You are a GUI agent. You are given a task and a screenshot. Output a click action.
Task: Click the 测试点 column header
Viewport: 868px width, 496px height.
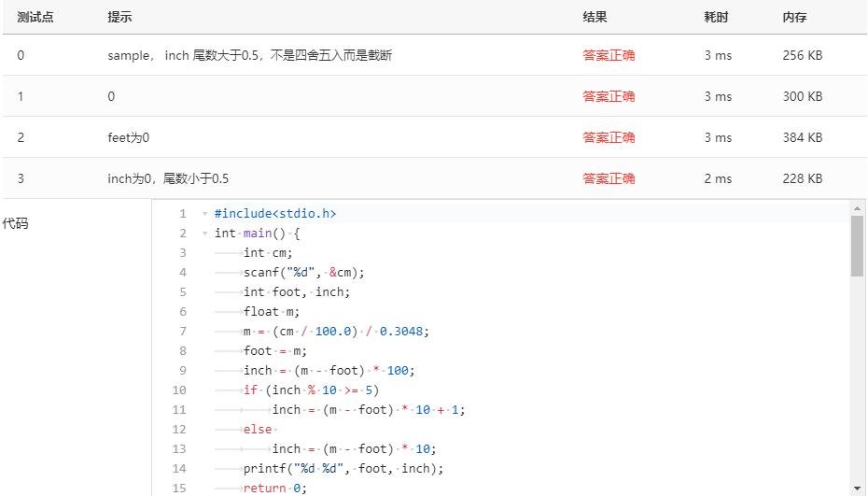click(35, 17)
